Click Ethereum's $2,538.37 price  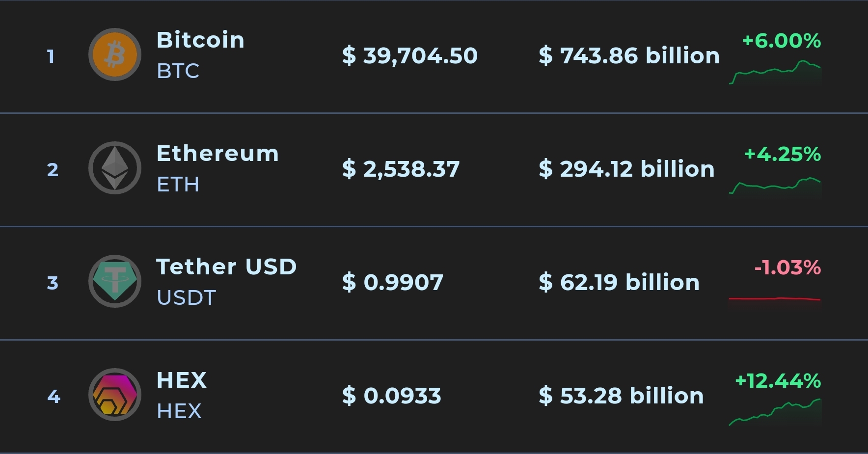point(401,169)
